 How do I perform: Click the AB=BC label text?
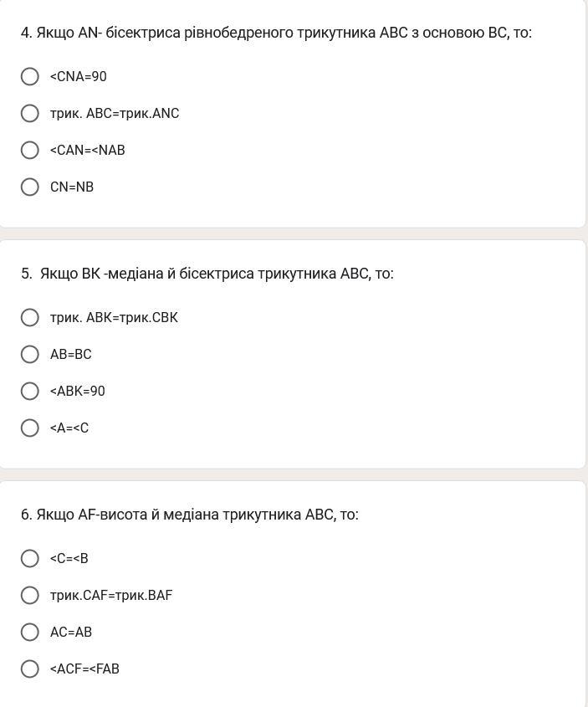click(71, 355)
